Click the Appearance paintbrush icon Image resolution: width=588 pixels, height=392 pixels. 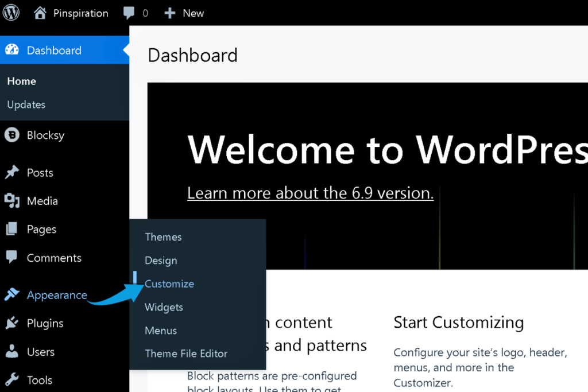pyautogui.click(x=13, y=294)
